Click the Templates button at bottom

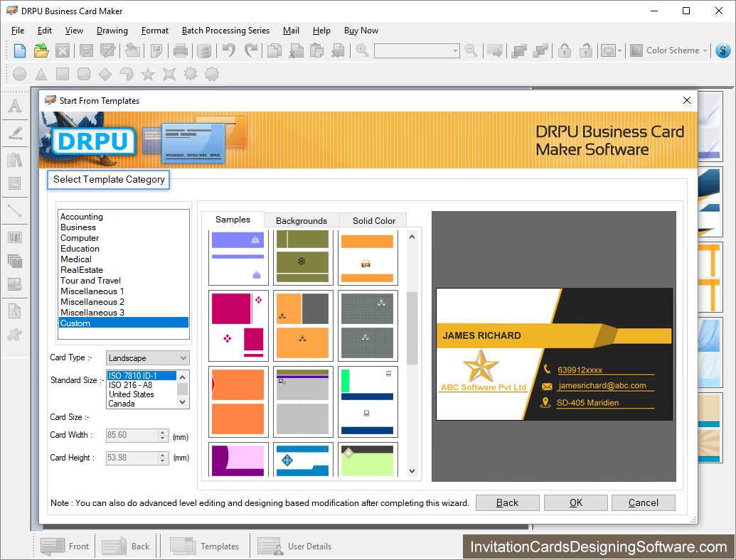click(x=204, y=546)
